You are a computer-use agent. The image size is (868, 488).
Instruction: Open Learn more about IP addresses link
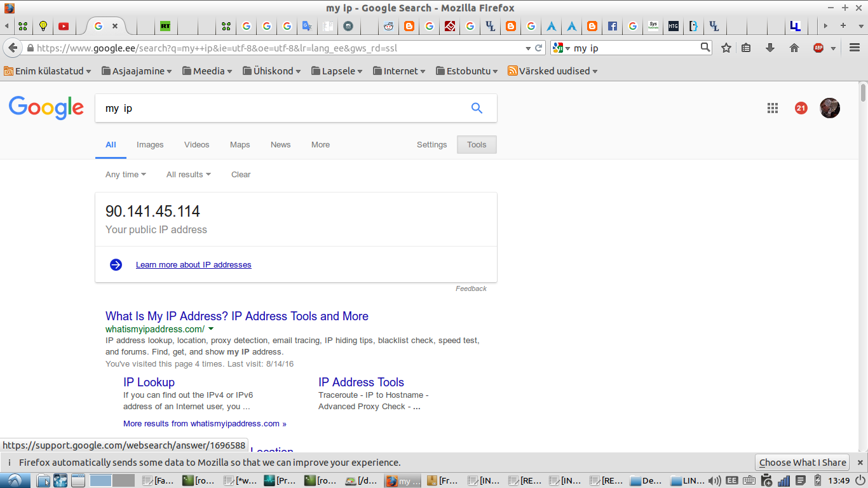click(194, 264)
